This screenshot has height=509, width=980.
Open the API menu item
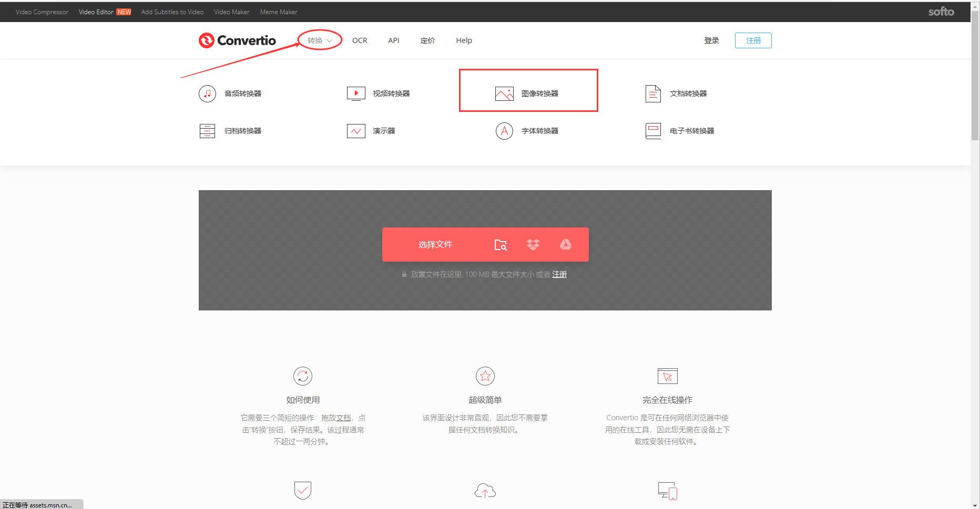(x=394, y=40)
